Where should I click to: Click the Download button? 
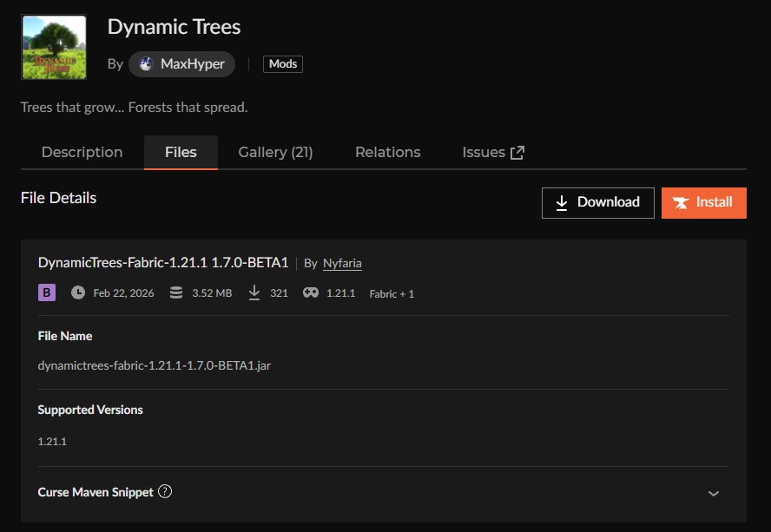point(597,202)
